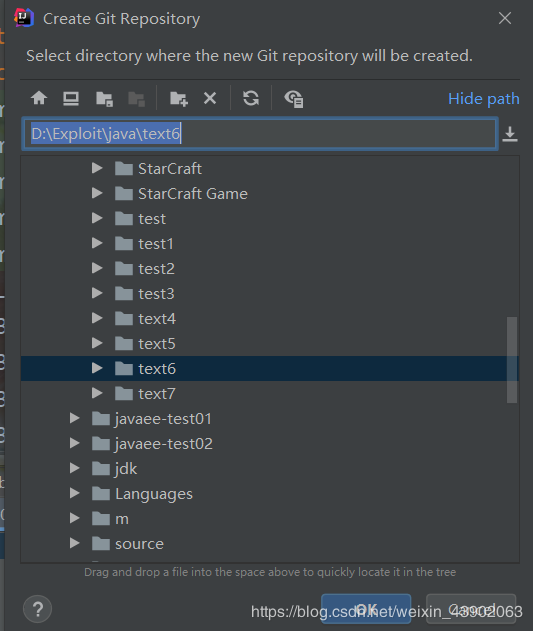Open the help question mark button
Image resolution: width=533 pixels, height=631 pixels.
click(37, 609)
